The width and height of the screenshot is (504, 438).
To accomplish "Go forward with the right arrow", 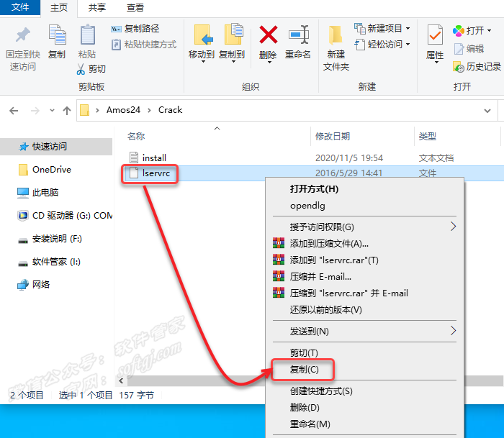I will pyautogui.click(x=35, y=111).
